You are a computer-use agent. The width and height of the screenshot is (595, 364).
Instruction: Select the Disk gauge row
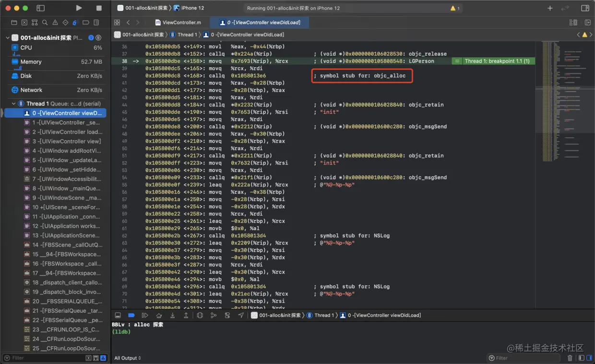[57, 76]
